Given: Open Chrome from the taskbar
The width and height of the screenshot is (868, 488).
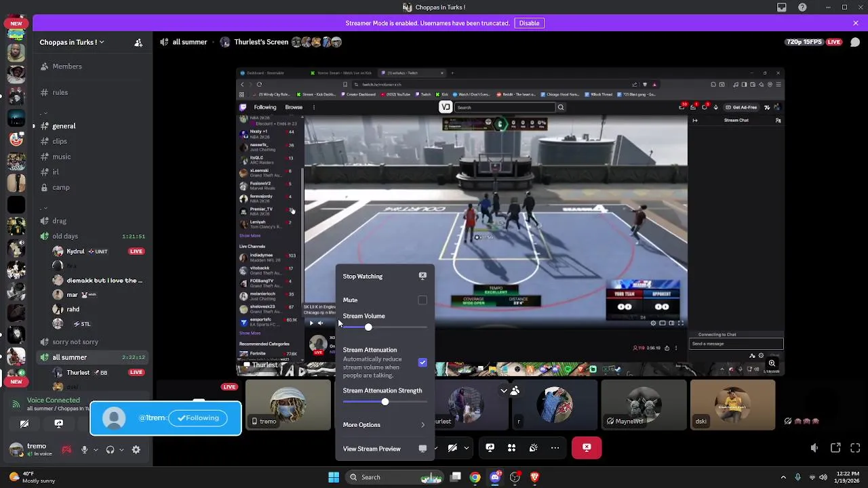Looking at the screenshot, I should (x=475, y=477).
